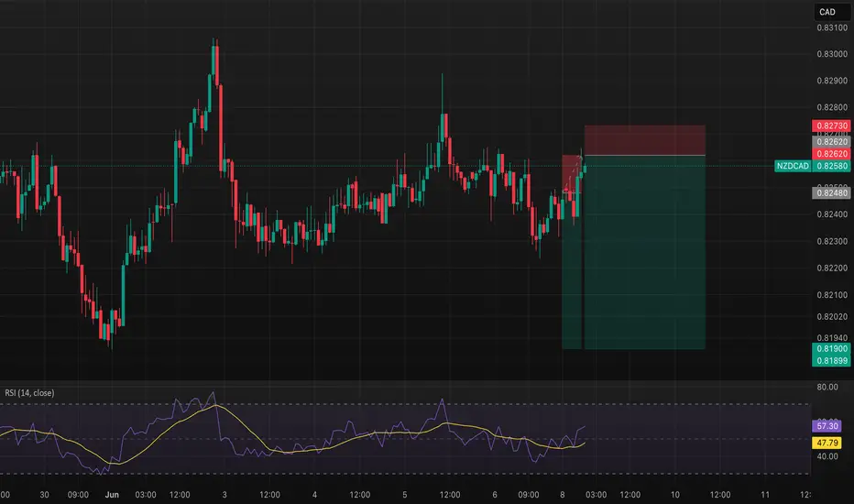
Task: Click the 0.82400 price scale label
Action: (x=832, y=214)
